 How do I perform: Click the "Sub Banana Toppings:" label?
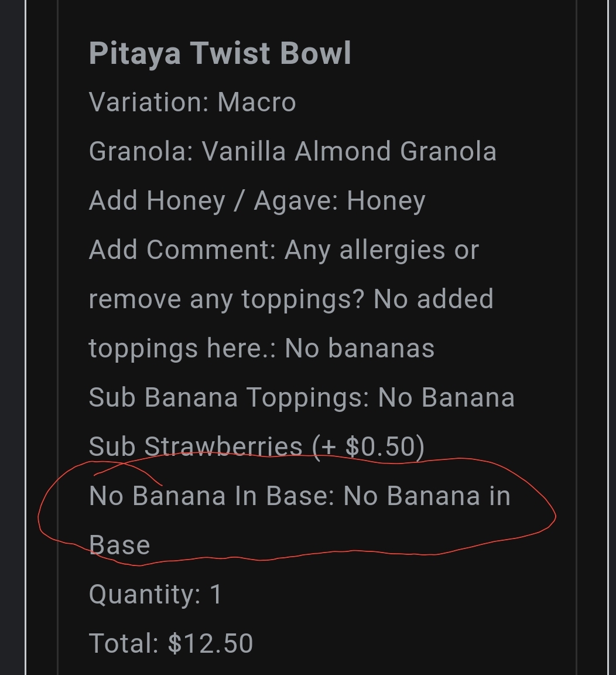coord(229,398)
